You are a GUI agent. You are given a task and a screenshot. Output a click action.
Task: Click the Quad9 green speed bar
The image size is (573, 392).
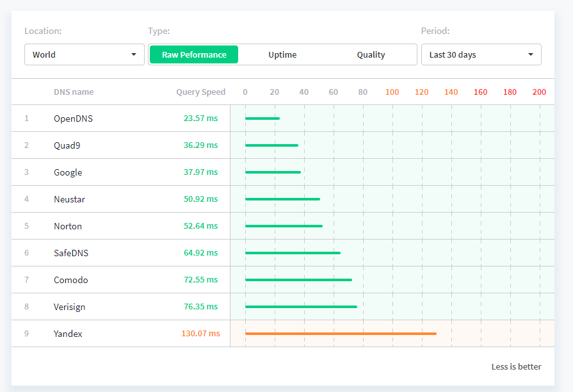[272, 145]
